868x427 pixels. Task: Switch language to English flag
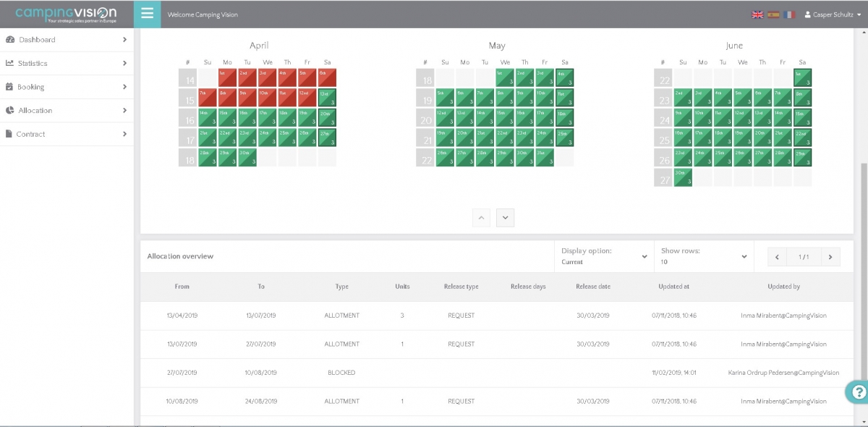757,14
